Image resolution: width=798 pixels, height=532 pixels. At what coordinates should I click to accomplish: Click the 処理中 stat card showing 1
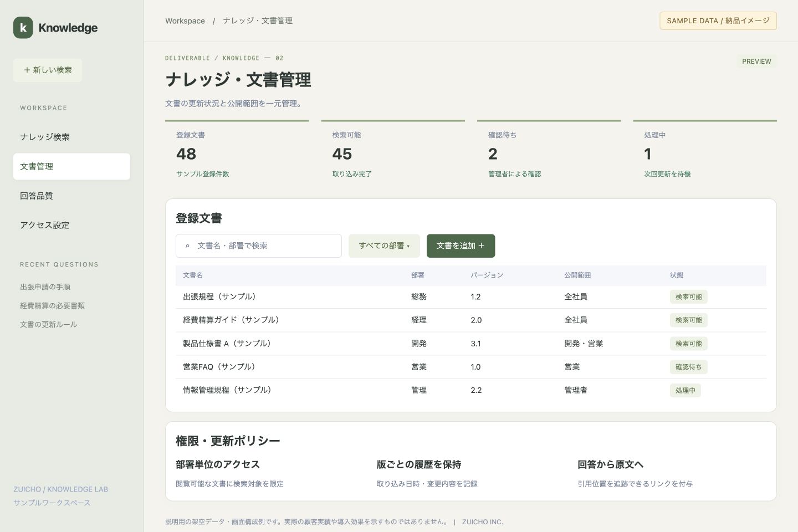click(x=705, y=154)
